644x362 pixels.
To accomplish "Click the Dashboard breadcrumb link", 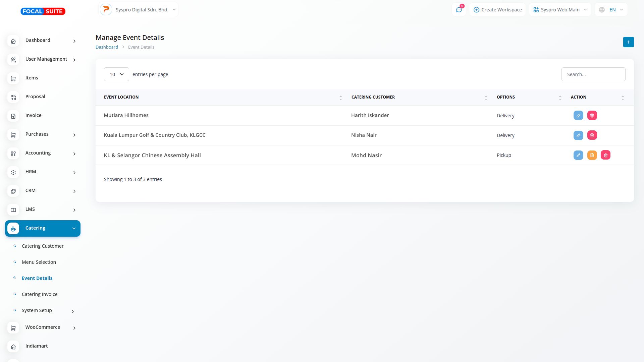I will click(x=107, y=47).
